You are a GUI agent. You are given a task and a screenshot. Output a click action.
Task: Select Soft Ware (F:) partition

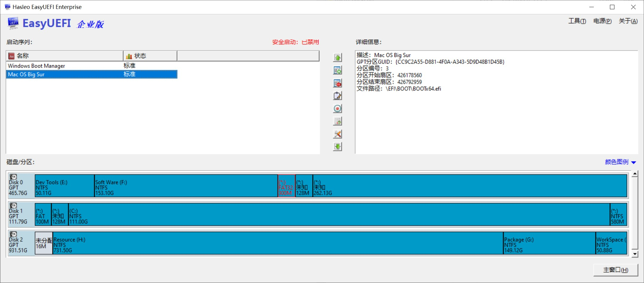(x=186, y=186)
